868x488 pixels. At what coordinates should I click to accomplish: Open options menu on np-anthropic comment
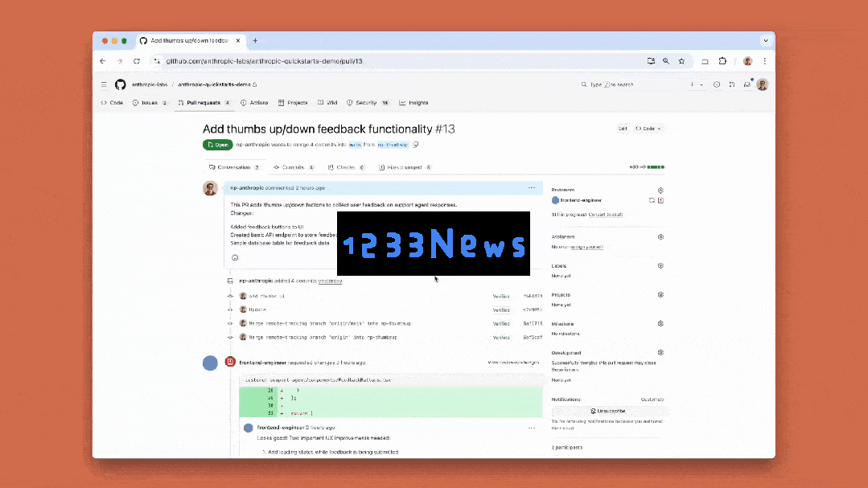(x=532, y=188)
